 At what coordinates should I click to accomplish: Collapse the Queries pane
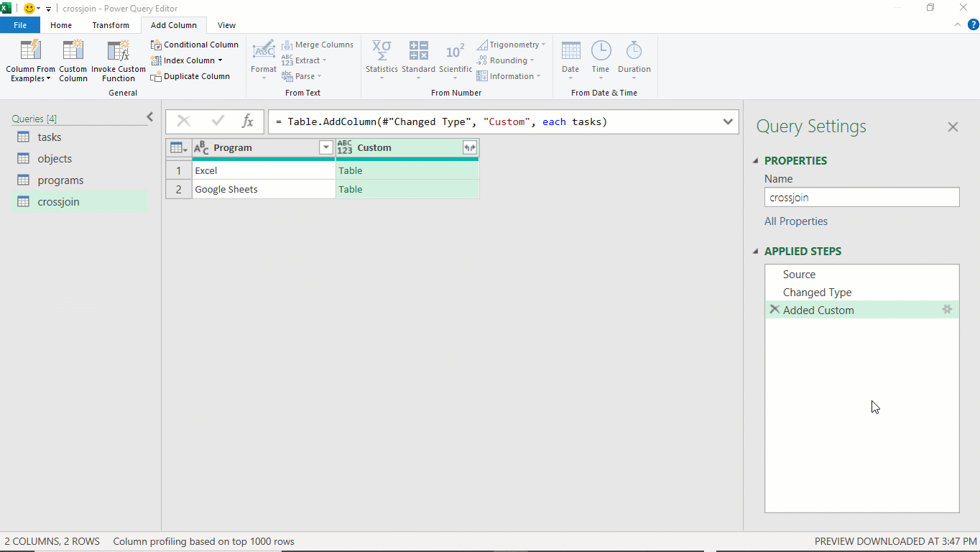coord(150,117)
